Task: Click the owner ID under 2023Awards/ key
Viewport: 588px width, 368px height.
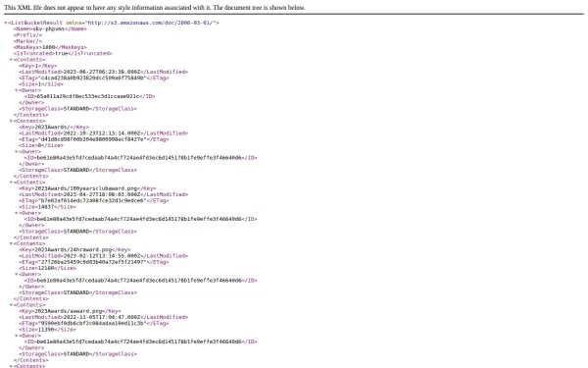Action: tap(139, 158)
